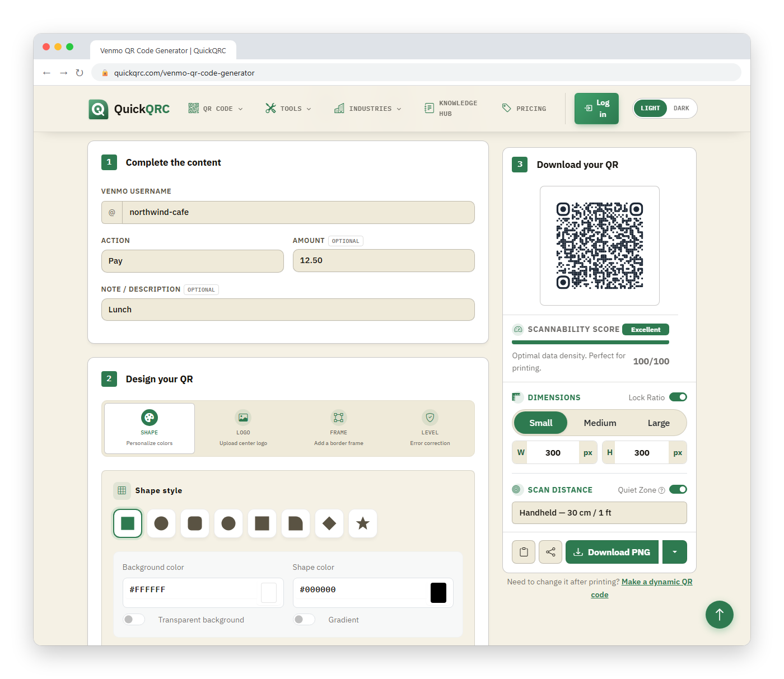The image size is (784, 679).
Task: Disable the Lock Ratio toggle
Action: click(678, 397)
